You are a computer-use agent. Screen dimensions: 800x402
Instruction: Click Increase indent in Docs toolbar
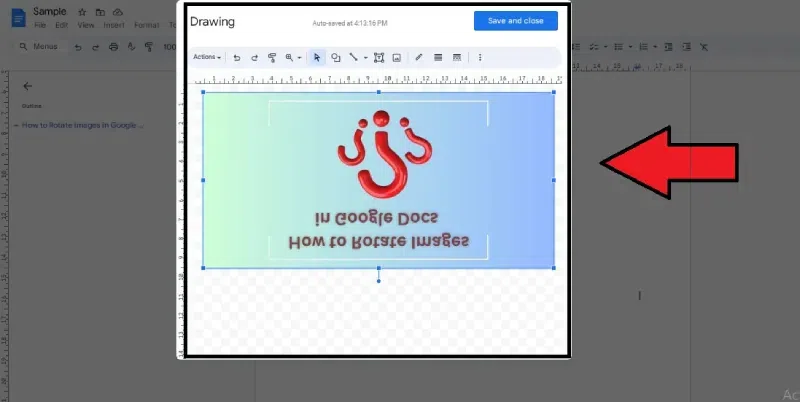point(686,47)
